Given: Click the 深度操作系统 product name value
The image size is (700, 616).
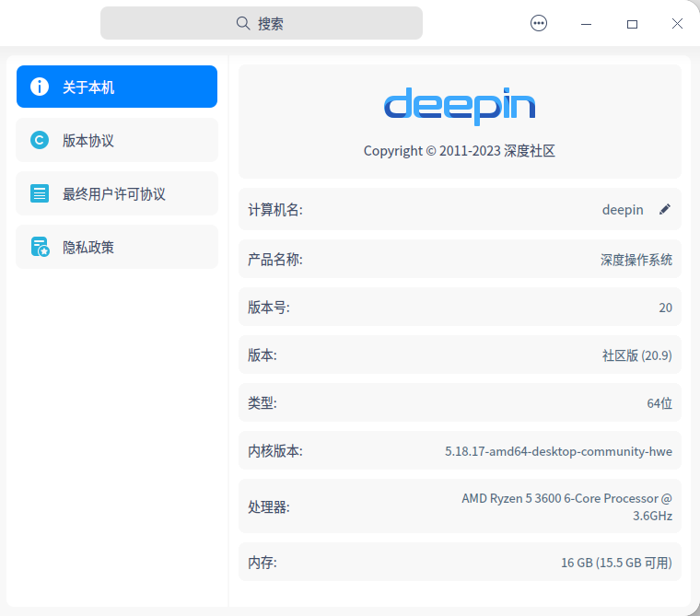Looking at the screenshot, I should click(x=636, y=260).
